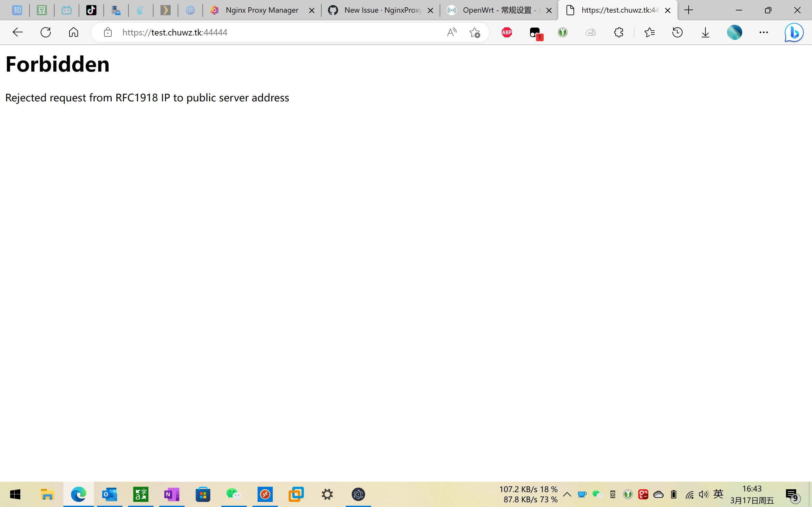Viewport: 812px width, 507px height.
Task: Open the browser profile avatar menu
Action: coord(735,32)
